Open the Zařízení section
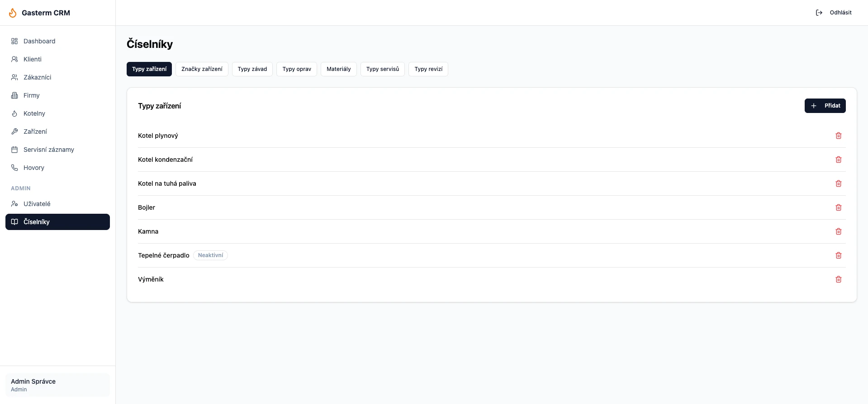Viewport: 868px width, 404px height. click(x=57, y=132)
